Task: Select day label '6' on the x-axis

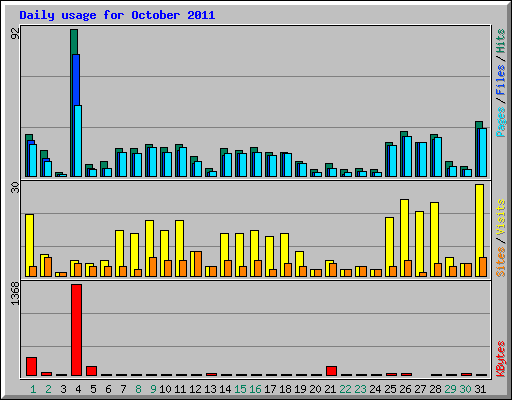Action: click(x=108, y=389)
